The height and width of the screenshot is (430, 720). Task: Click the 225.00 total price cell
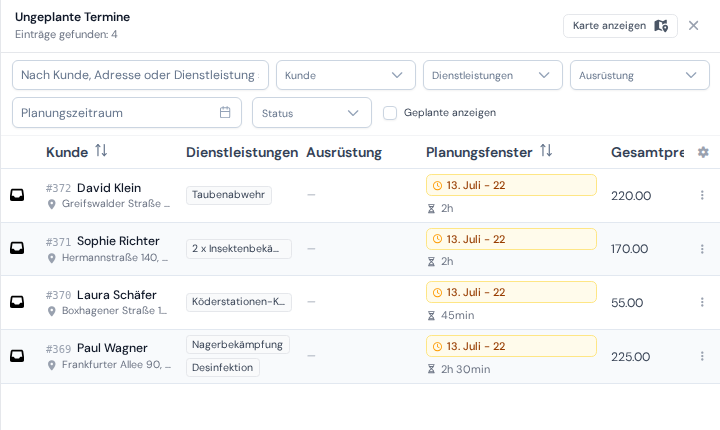pyautogui.click(x=630, y=357)
